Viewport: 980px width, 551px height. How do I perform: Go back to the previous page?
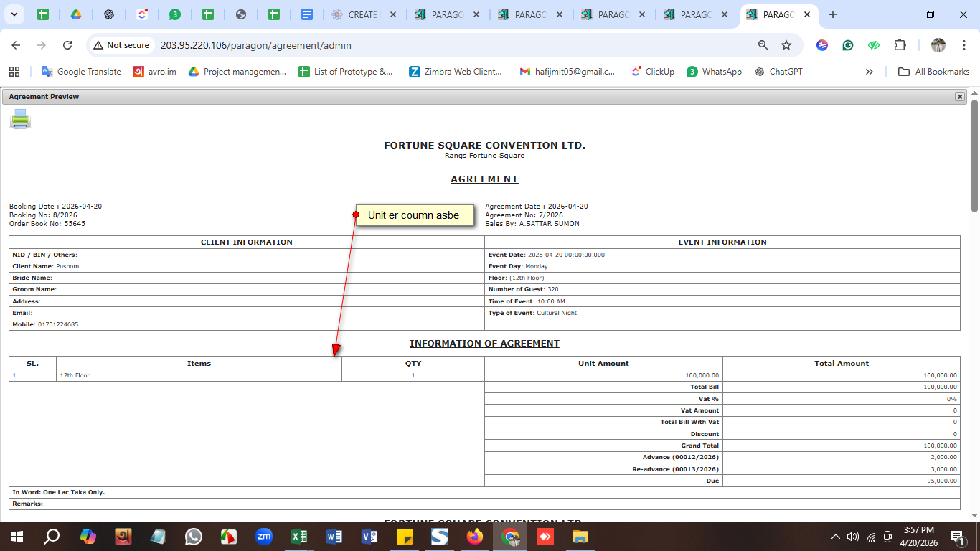point(16,45)
